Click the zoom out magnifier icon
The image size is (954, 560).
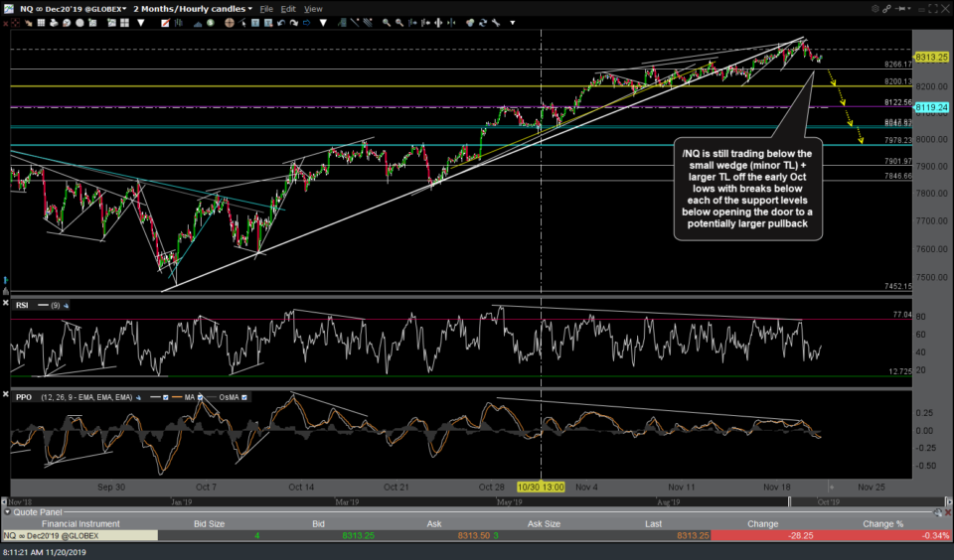(399, 23)
